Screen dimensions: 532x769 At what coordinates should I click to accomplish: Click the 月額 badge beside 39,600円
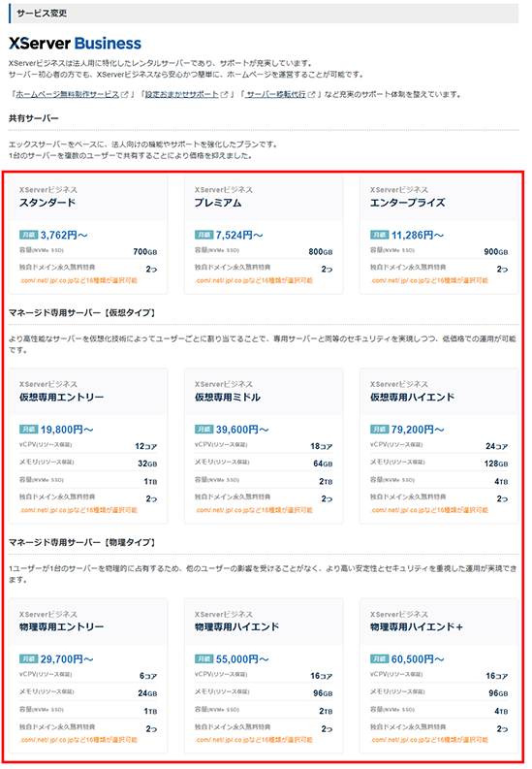pyautogui.click(x=203, y=430)
